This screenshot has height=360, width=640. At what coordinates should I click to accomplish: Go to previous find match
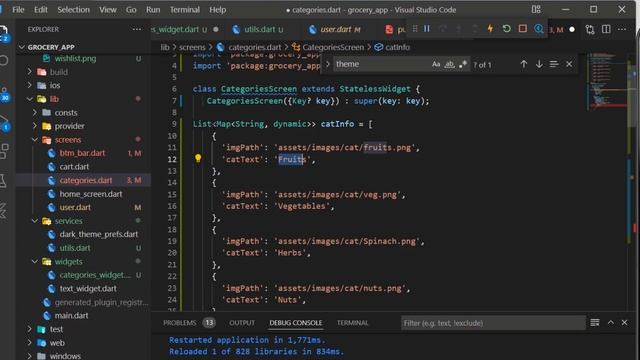pyautogui.click(x=524, y=64)
